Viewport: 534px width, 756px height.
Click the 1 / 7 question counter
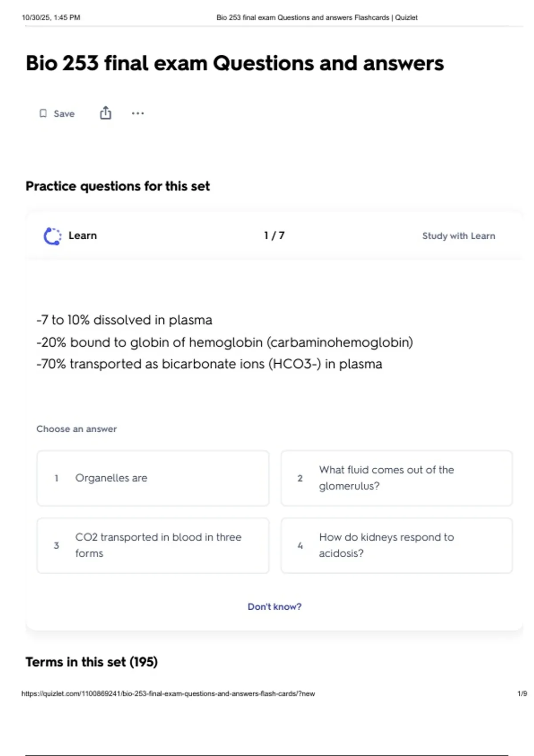pyautogui.click(x=274, y=236)
